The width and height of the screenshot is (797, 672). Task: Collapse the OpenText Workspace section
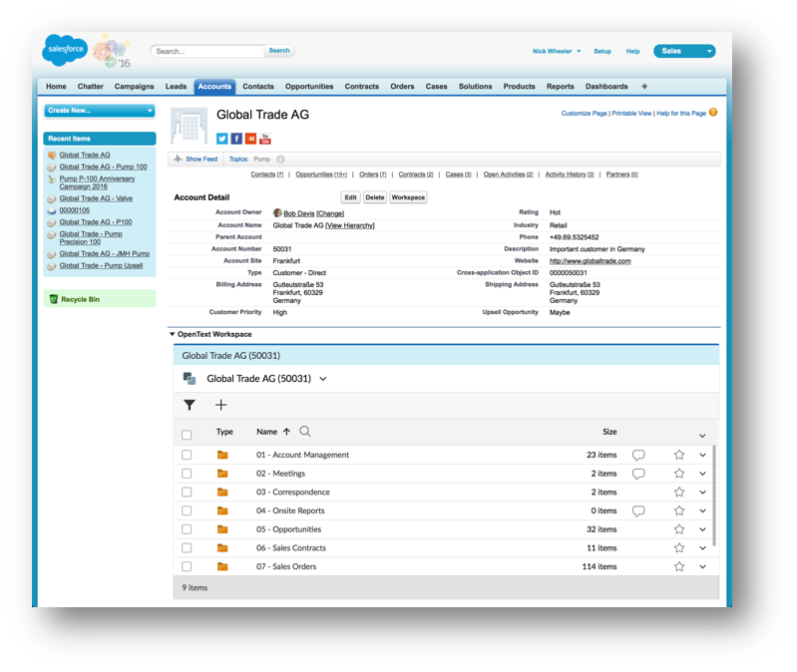(x=173, y=335)
